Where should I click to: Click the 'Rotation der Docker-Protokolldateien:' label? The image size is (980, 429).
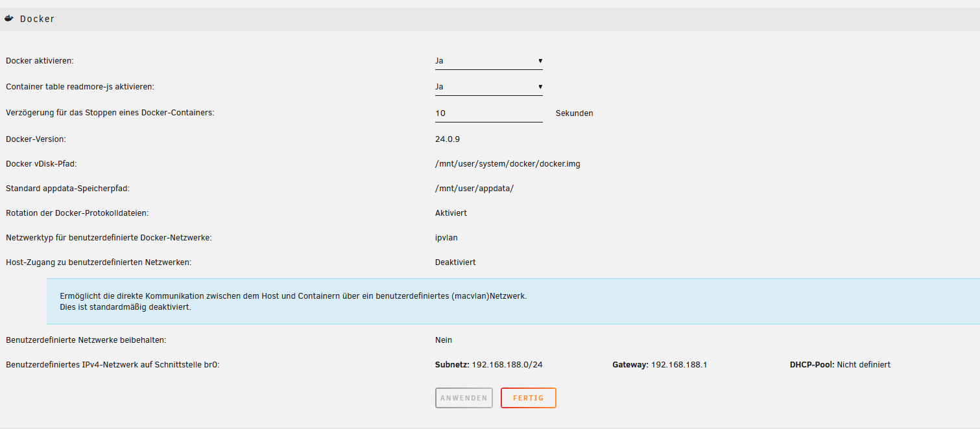click(x=78, y=213)
